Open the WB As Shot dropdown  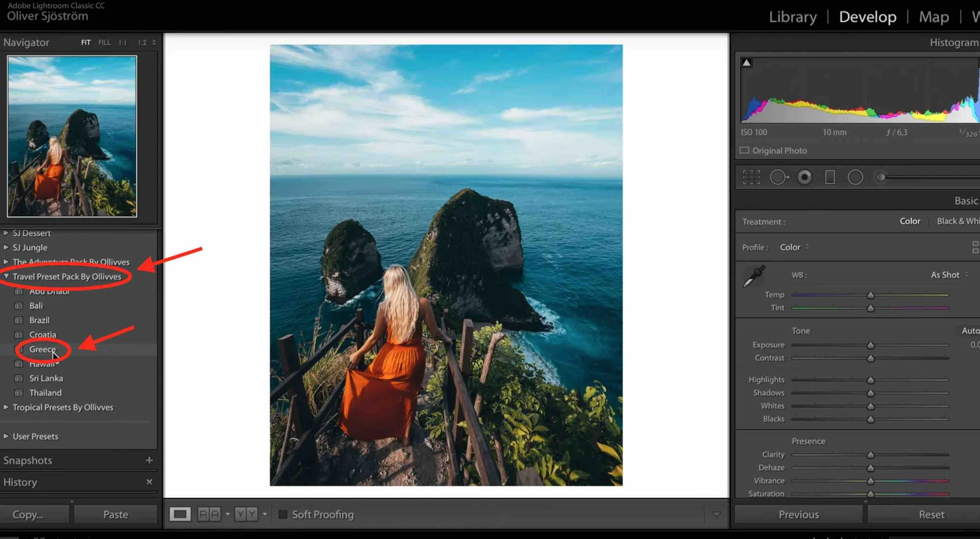click(x=949, y=275)
